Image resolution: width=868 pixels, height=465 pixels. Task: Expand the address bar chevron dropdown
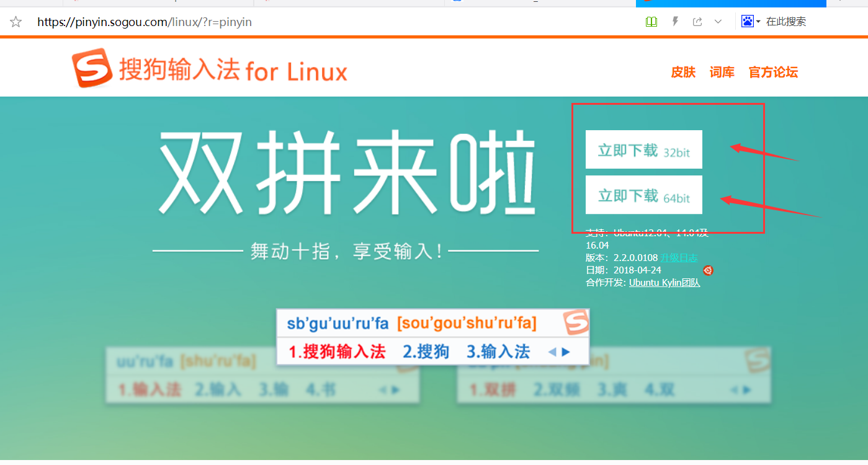click(x=718, y=22)
